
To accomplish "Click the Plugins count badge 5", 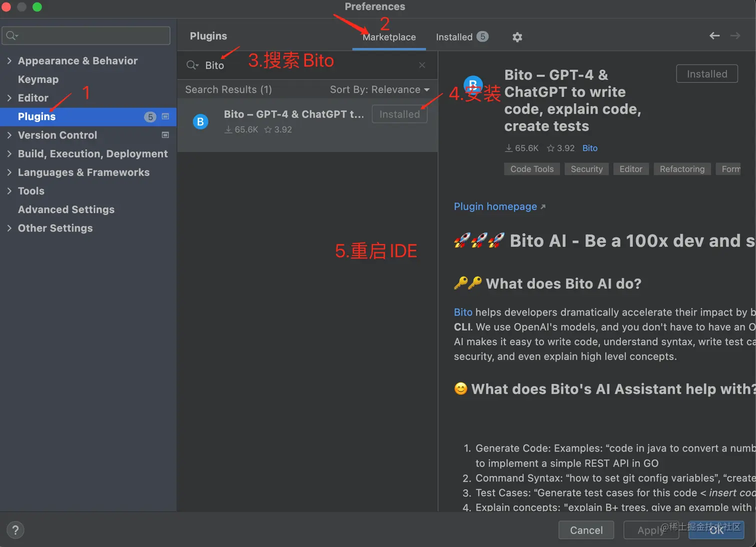I will click(150, 116).
